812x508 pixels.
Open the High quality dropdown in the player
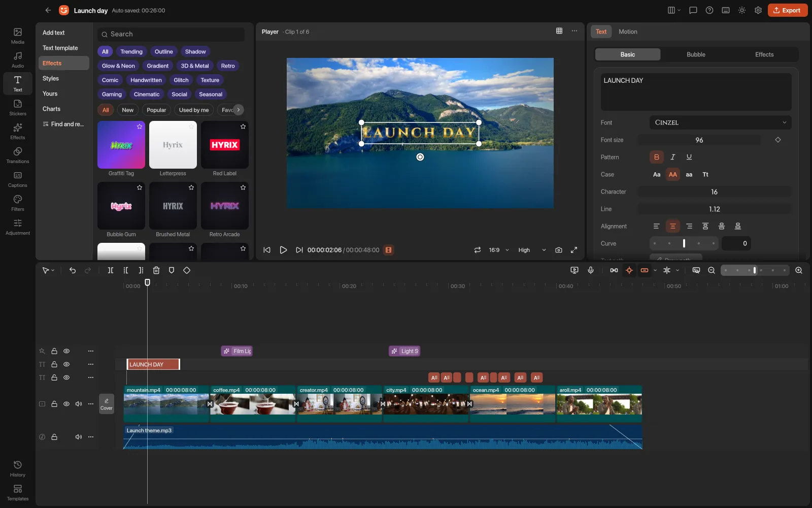[x=532, y=250]
